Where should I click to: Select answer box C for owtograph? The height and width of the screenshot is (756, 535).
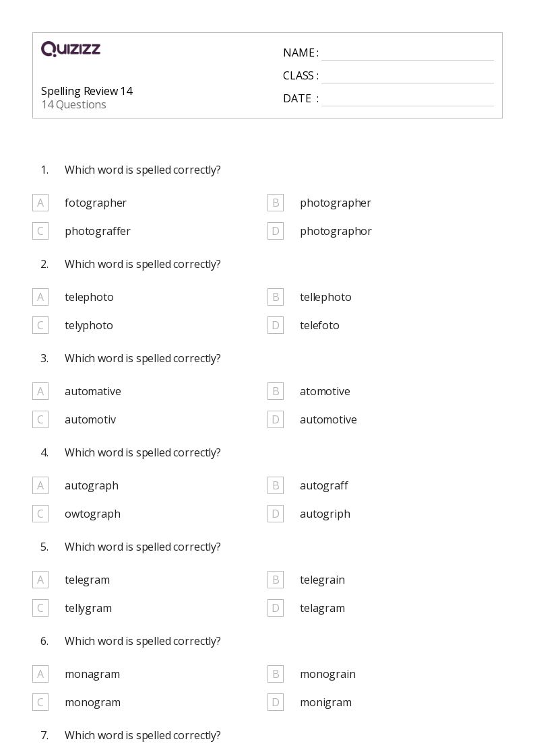(x=40, y=514)
